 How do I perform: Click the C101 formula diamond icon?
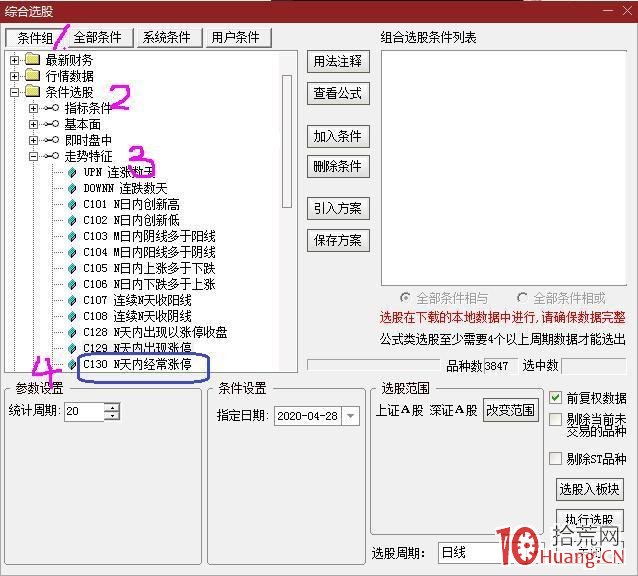click(72, 204)
